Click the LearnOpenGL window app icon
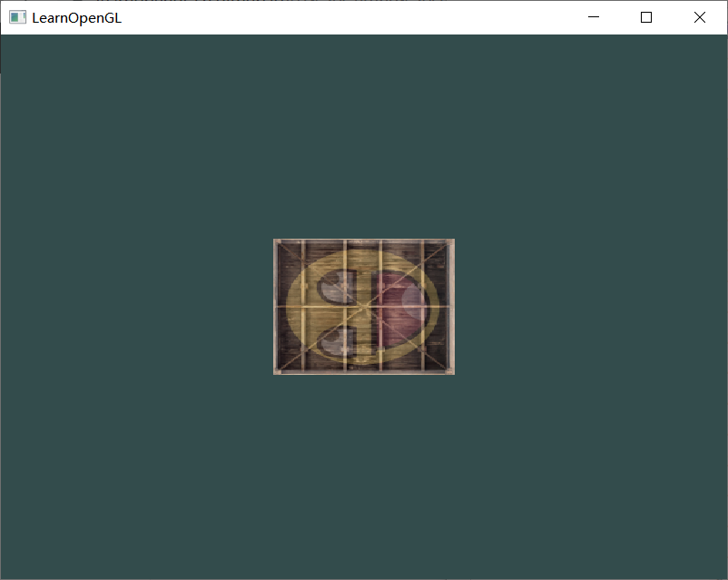Screen dimensions: 728x580 pyautogui.click(x=17, y=17)
